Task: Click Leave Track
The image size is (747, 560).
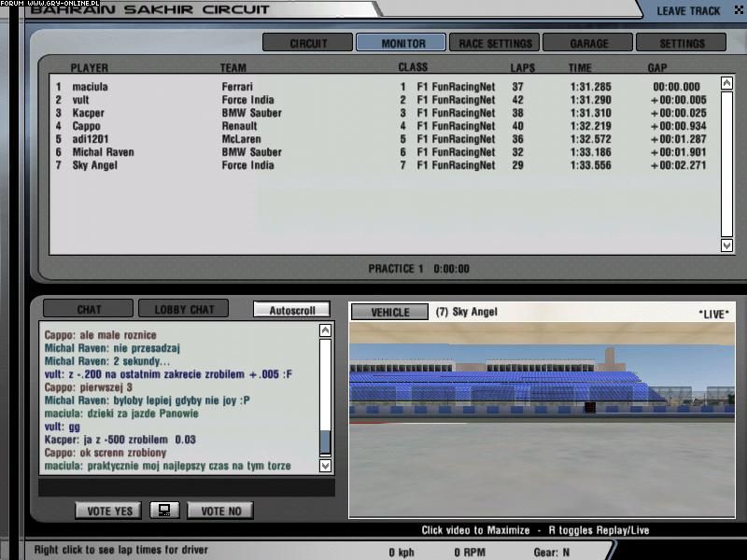Action: pyautogui.click(x=688, y=11)
